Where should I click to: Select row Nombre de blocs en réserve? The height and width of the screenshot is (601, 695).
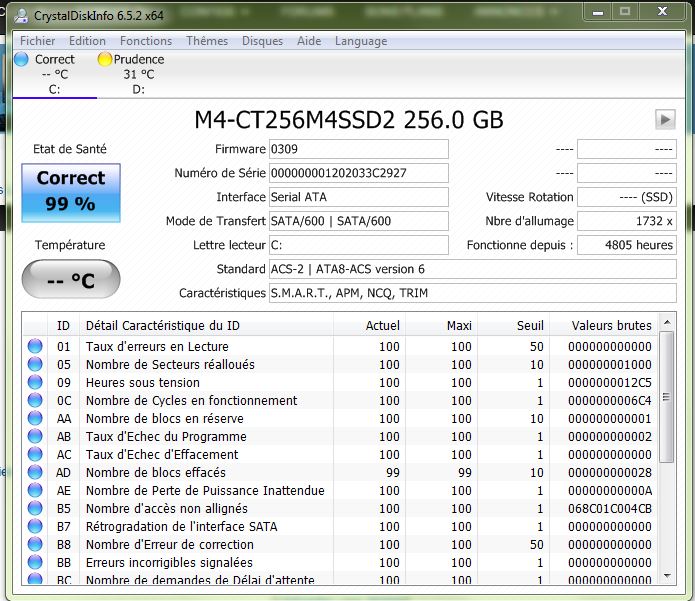click(340, 418)
